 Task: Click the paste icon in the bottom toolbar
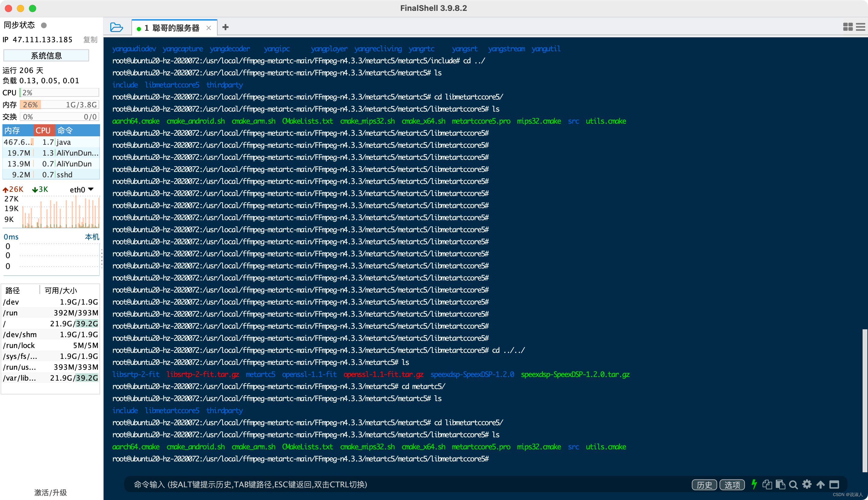(781, 485)
